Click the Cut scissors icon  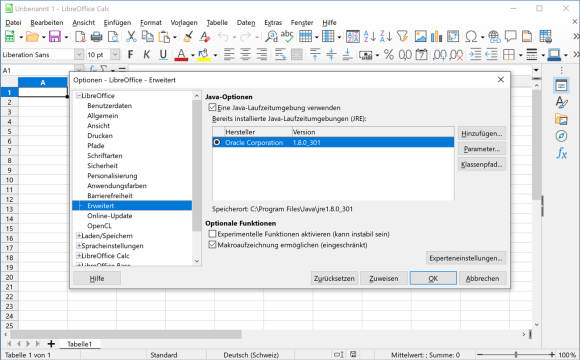[x=131, y=37]
